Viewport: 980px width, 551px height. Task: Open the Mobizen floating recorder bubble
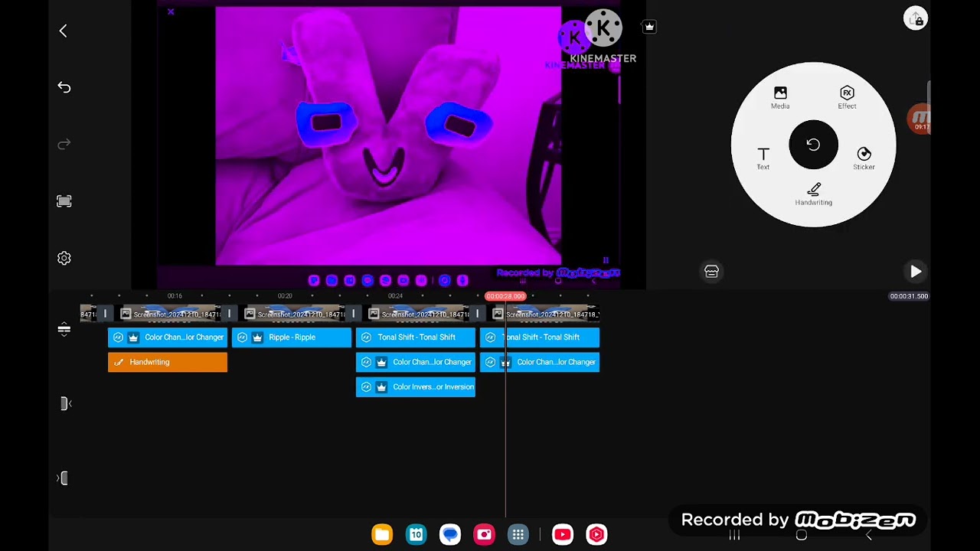coord(920,119)
